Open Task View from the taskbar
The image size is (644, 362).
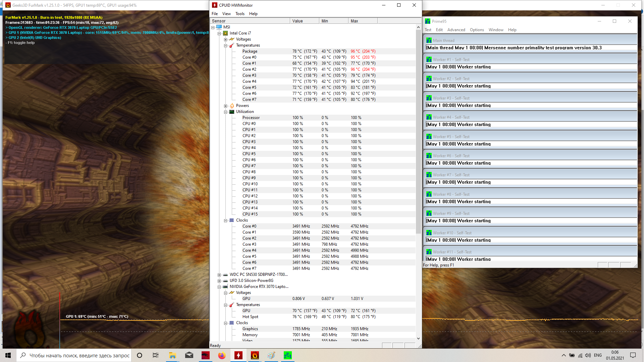click(156, 355)
